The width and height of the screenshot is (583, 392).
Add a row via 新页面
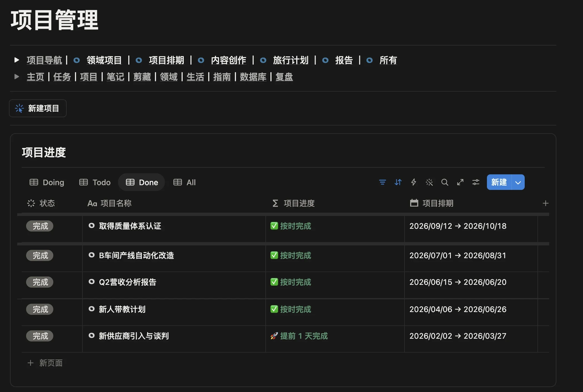click(x=45, y=363)
